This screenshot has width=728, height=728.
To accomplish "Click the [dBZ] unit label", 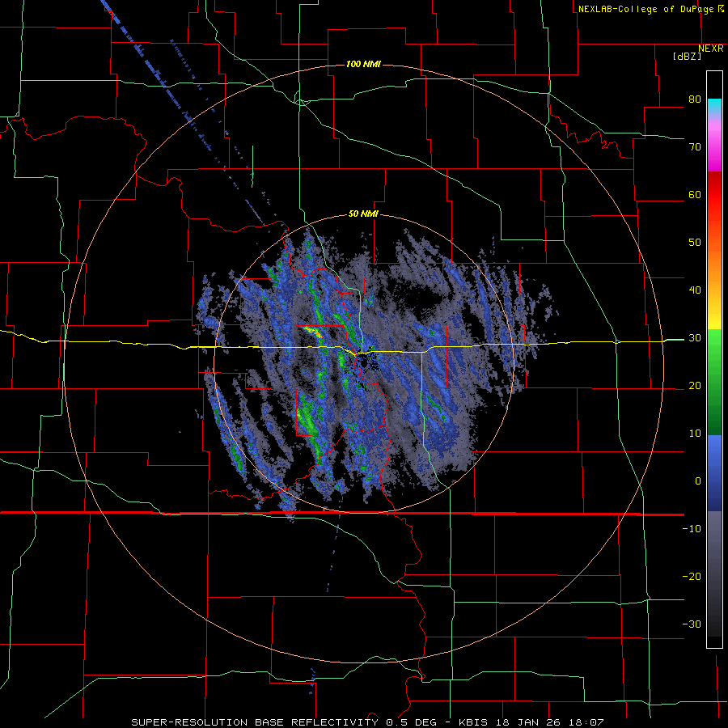I will [687, 57].
